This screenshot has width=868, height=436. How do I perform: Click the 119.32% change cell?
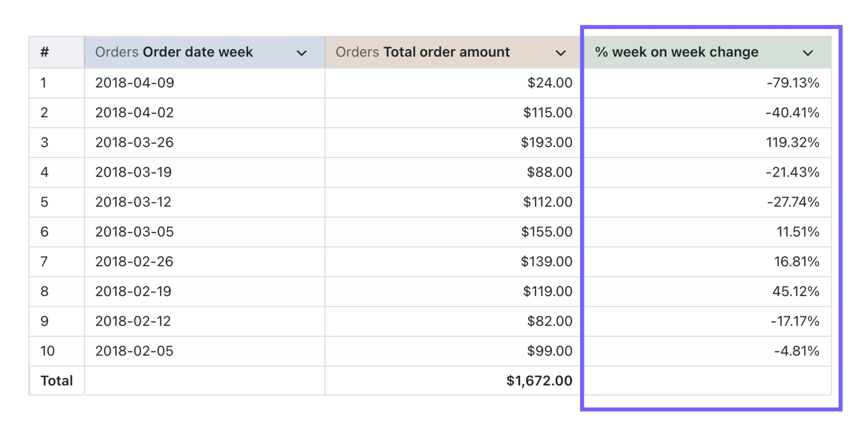(793, 142)
